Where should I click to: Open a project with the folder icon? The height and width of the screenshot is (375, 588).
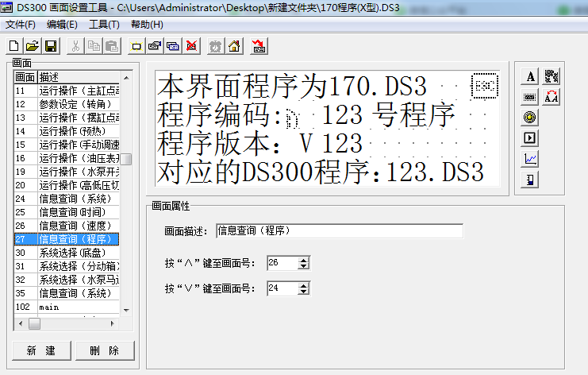coord(33,46)
